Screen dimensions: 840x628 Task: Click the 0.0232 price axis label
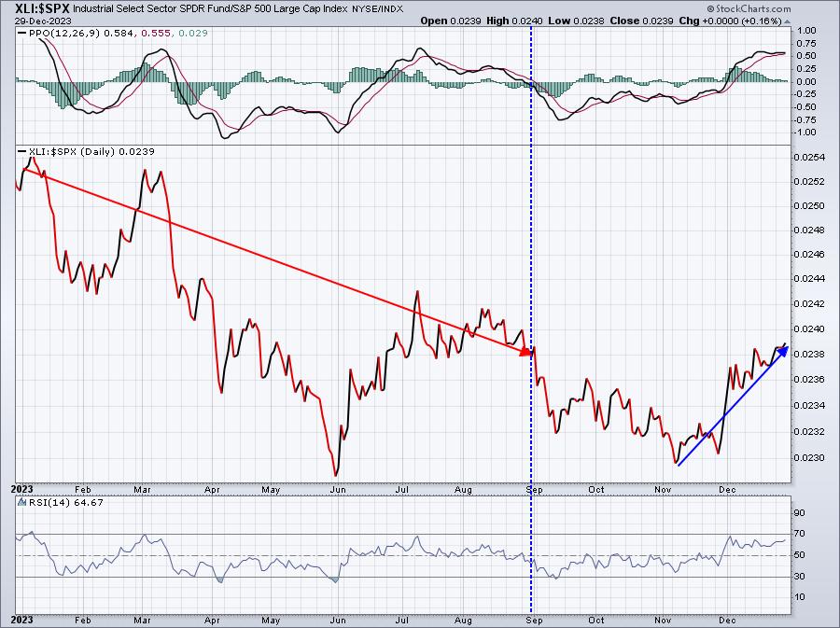809,431
